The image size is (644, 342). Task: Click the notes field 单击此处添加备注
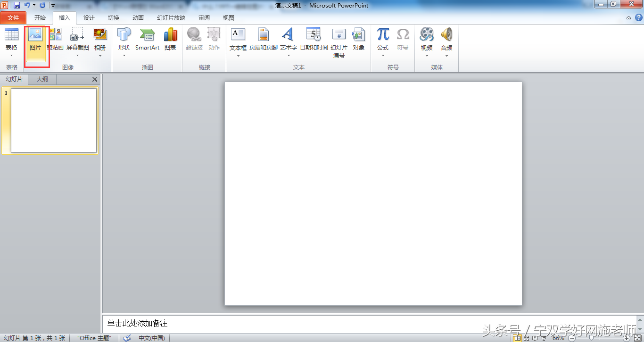click(x=370, y=323)
